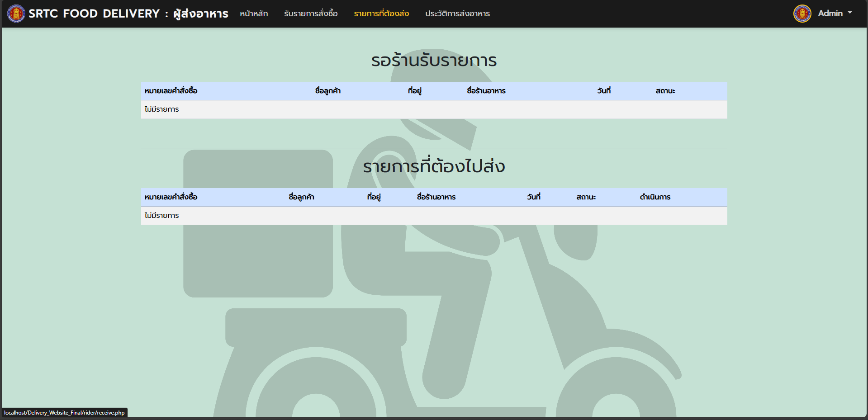This screenshot has height=420, width=868.
Task: Click the รายการที่ต้องไปส่ง section heading
Action: pos(434,166)
